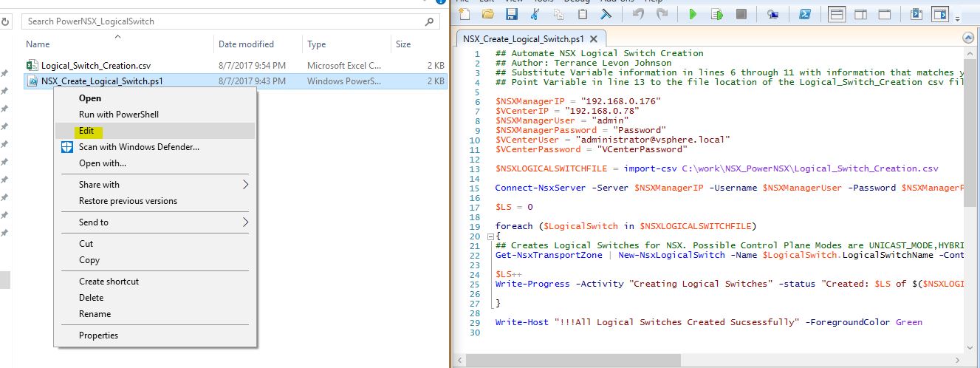
Task: Select NSX_Create_Logical_Switch.ps1 file name
Action: click(x=102, y=81)
